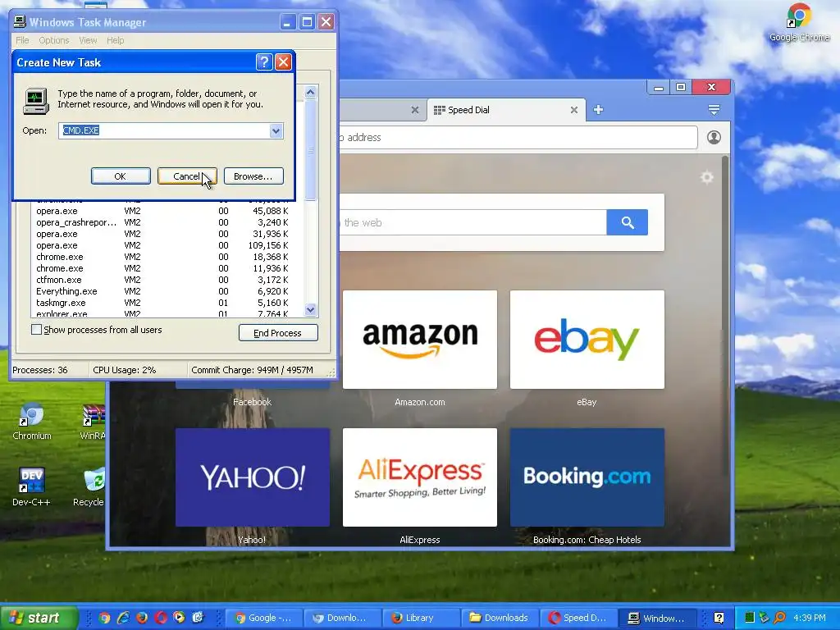Click OK in Create New Task dialog
Image resolution: width=840 pixels, height=630 pixels.
tap(121, 176)
